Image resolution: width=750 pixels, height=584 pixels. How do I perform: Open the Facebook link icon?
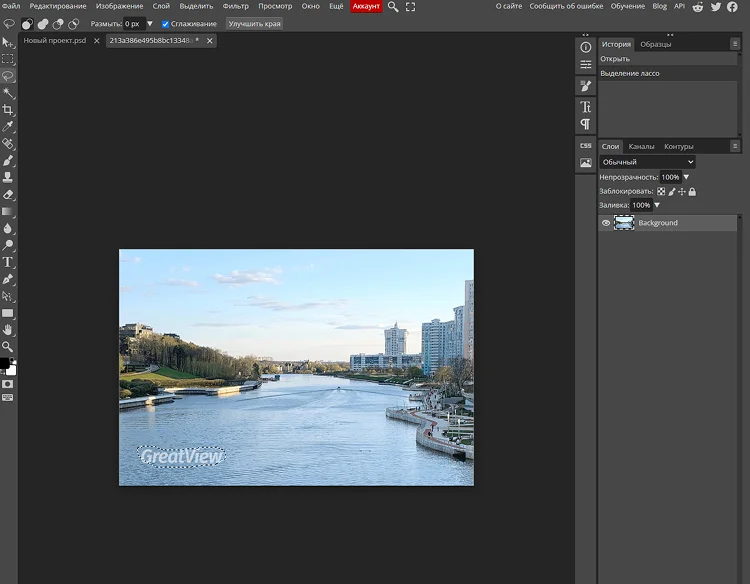732,7
